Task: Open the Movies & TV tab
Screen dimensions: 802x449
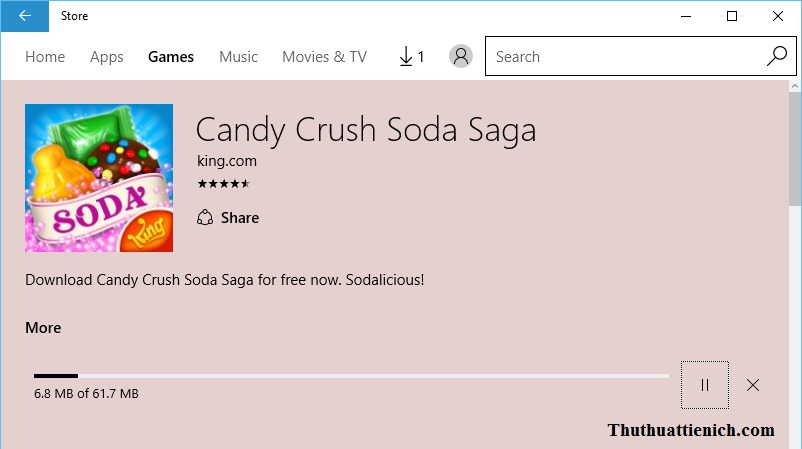Action: pos(324,57)
